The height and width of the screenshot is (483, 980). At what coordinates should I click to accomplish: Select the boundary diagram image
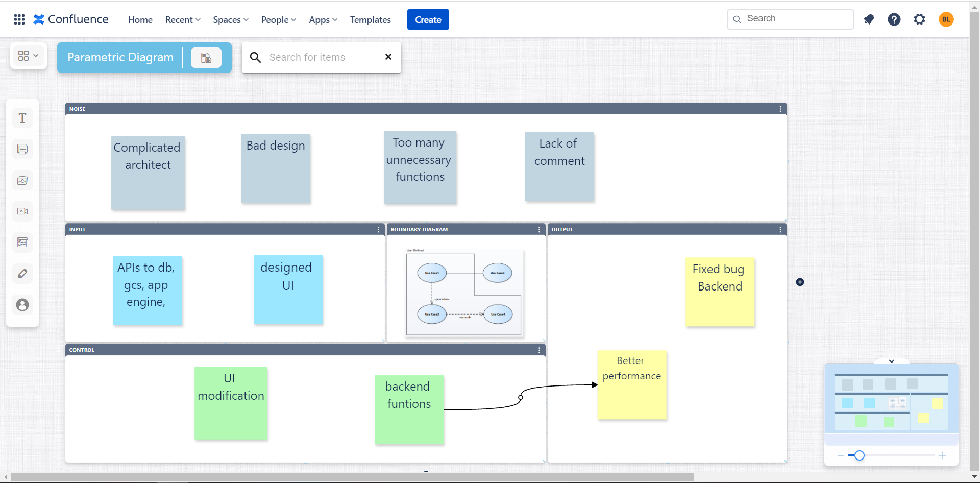click(463, 294)
